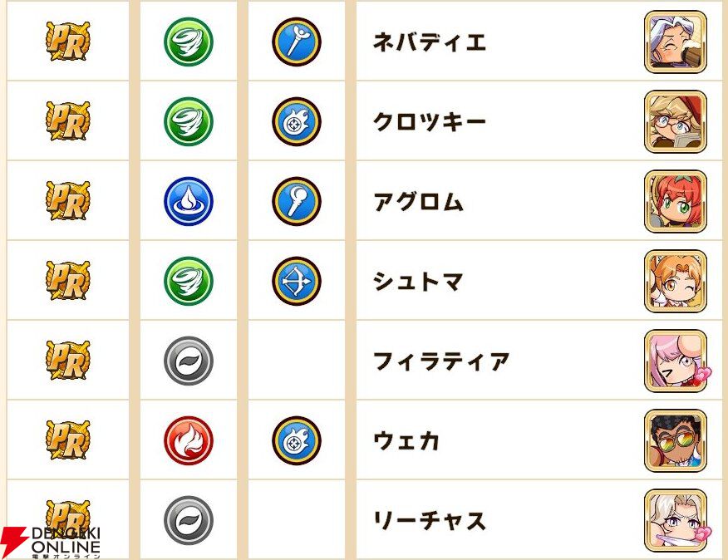Select the bow weapon icon in シュトマ row
This screenshot has width=728, height=560.
(x=297, y=281)
